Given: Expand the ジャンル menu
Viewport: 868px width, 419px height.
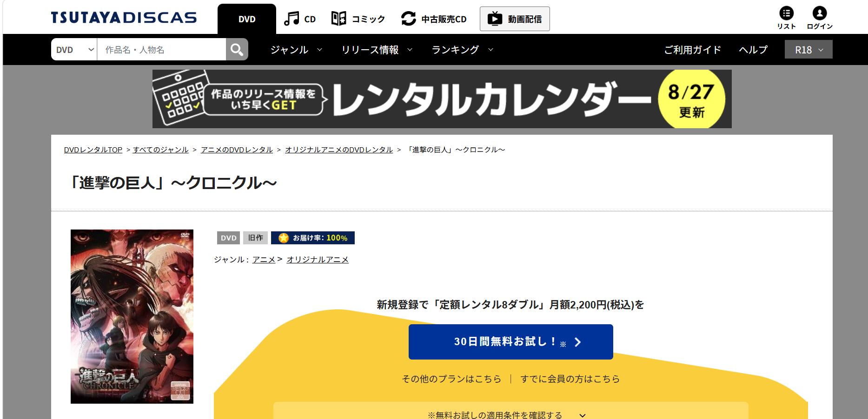Looking at the screenshot, I should 296,50.
